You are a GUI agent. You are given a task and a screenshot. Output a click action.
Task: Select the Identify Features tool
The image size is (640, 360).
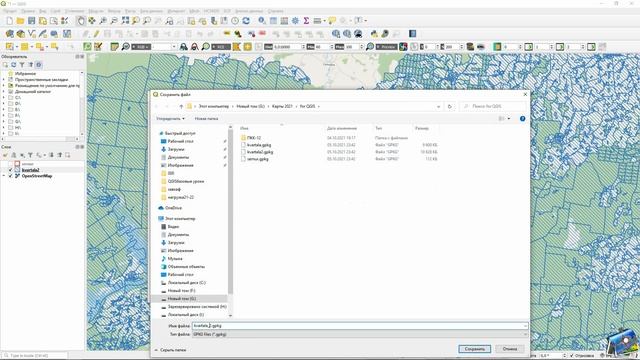click(262, 21)
